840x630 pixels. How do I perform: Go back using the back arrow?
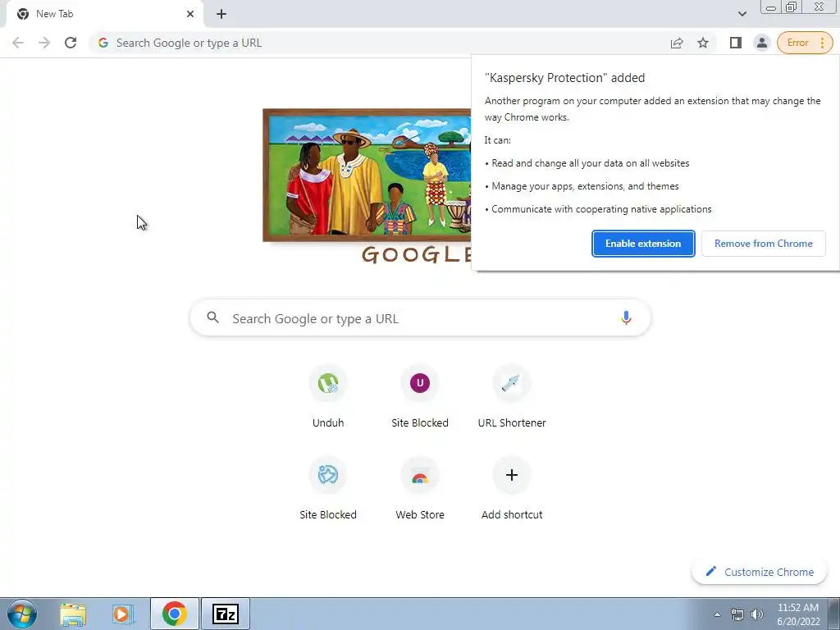pos(18,43)
